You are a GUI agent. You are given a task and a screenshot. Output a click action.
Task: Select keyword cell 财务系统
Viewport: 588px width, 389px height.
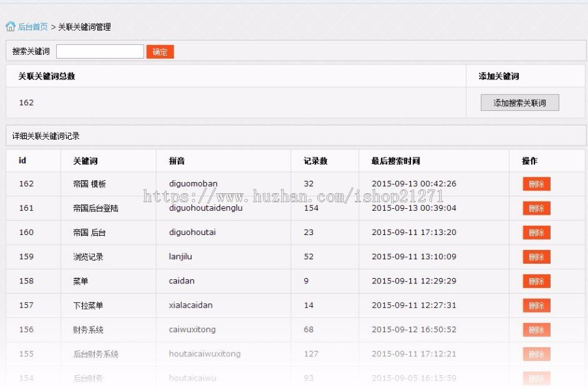pyautogui.click(x=88, y=330)
